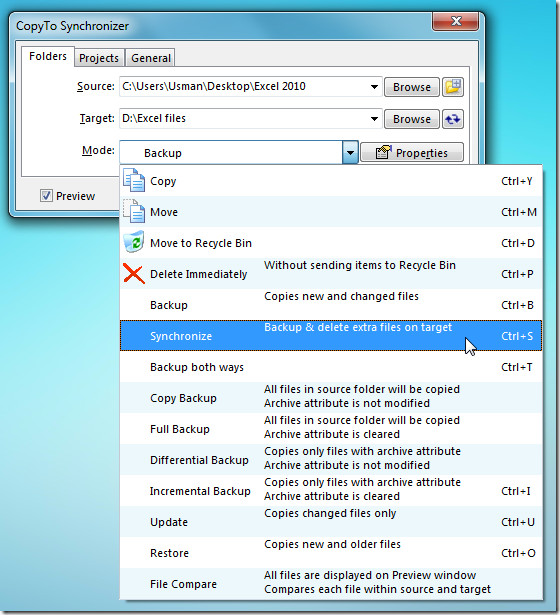Close the CopyTo Synchronizer window
560x615 pixels.
[x=455, y=21]
